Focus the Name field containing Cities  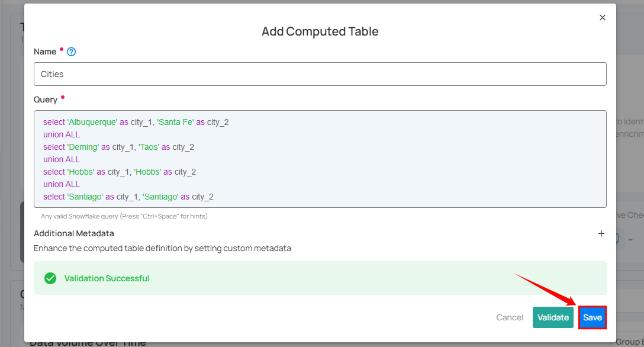pyautogui.click(x=320, y=74)
